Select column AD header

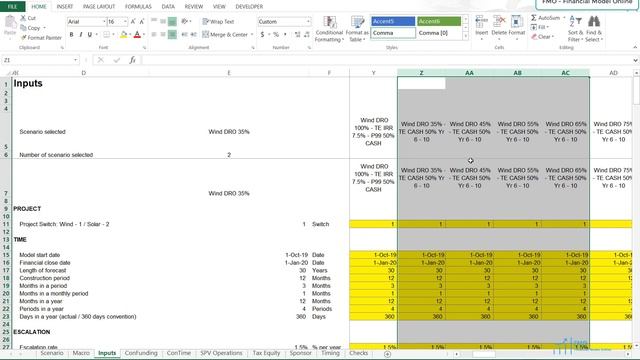(x=613, y=73)
